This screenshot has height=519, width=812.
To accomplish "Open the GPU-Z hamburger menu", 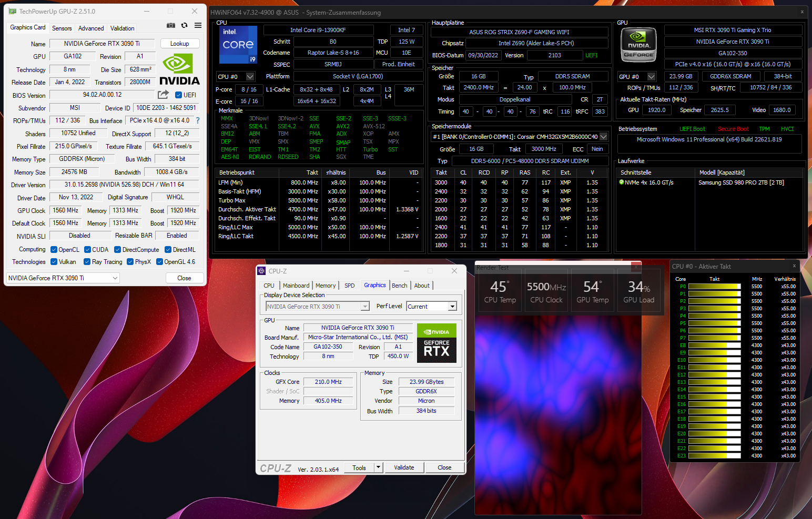I will (x=198, y=25).
